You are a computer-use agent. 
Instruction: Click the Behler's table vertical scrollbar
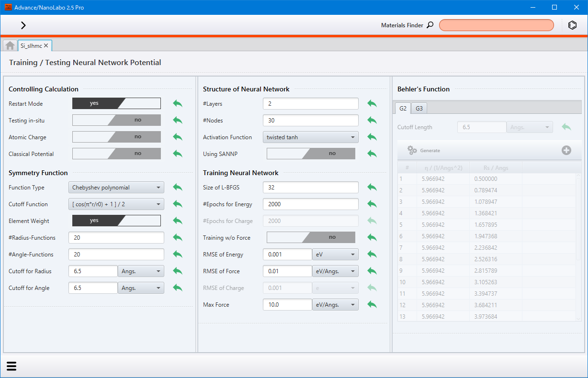578,247
